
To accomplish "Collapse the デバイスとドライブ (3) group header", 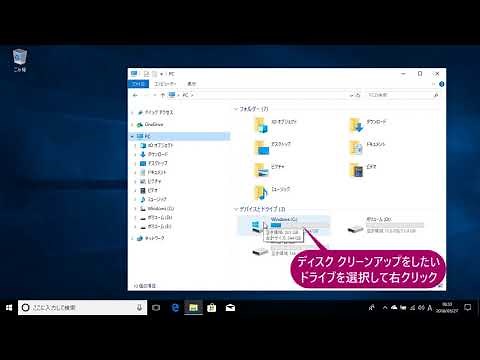I will pos(236,209).
